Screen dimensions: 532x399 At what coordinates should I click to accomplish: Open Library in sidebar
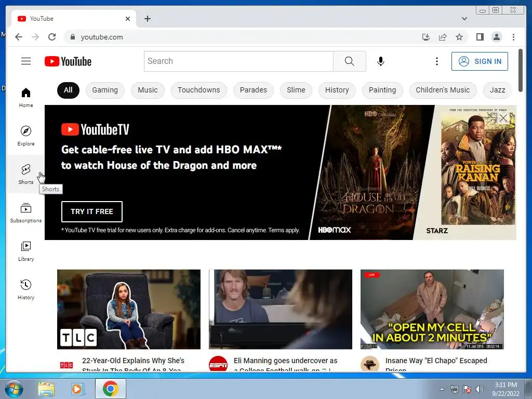coord(26,251)
